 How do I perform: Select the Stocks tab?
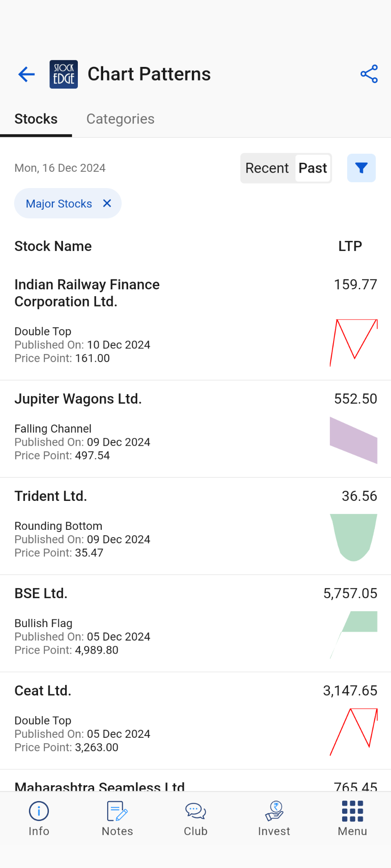(x=36, y=119)
